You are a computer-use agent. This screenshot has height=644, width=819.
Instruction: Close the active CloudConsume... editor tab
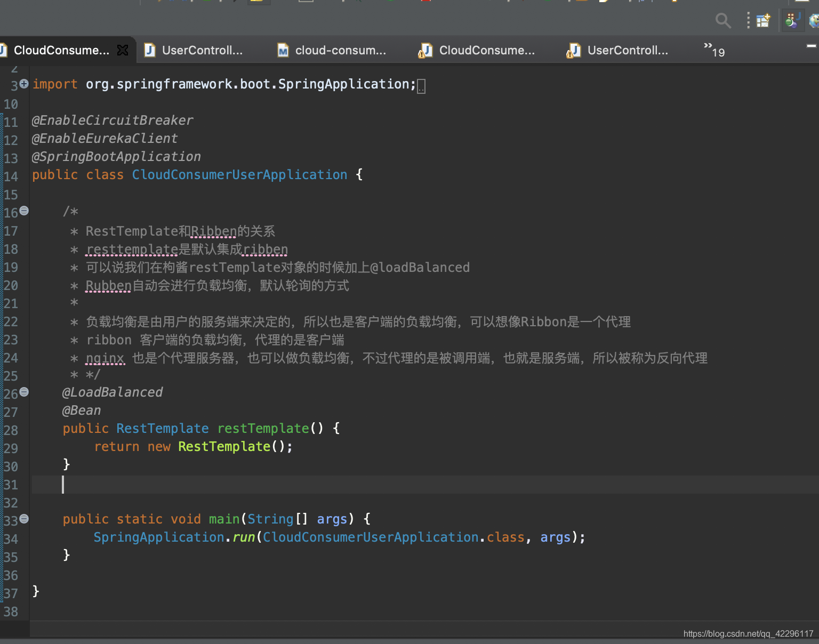(x=123, y=50)
